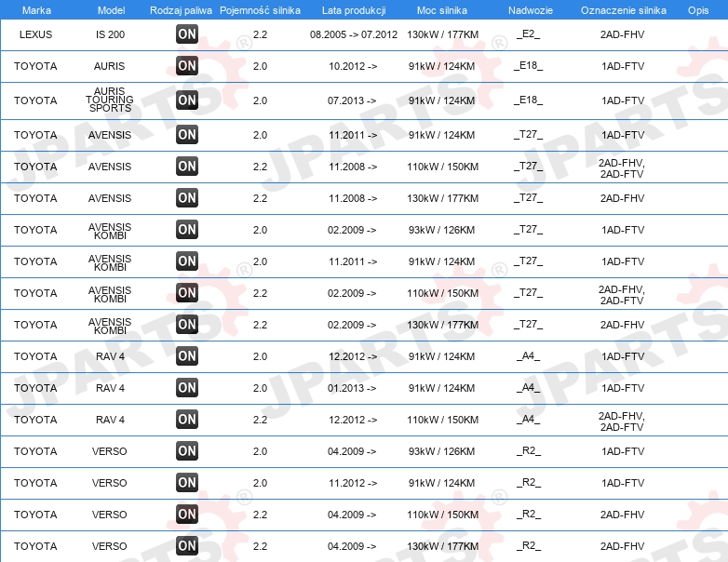
Task: Click _R2_ body code in VERSO 11.2012 row
Action: (x=529, y=482)
